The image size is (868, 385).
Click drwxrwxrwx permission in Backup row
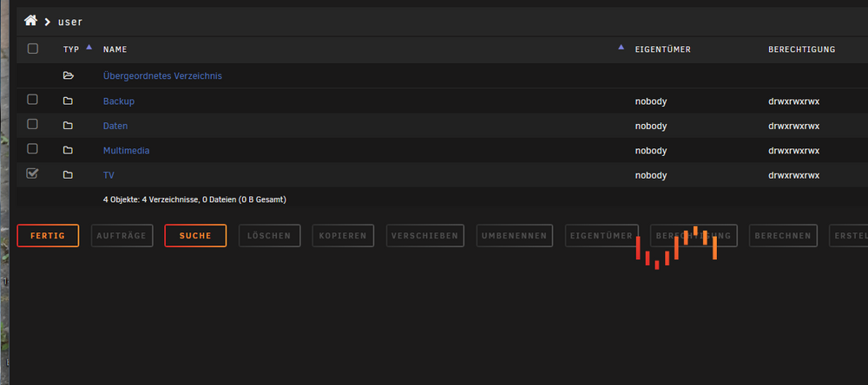pos(794,101)
